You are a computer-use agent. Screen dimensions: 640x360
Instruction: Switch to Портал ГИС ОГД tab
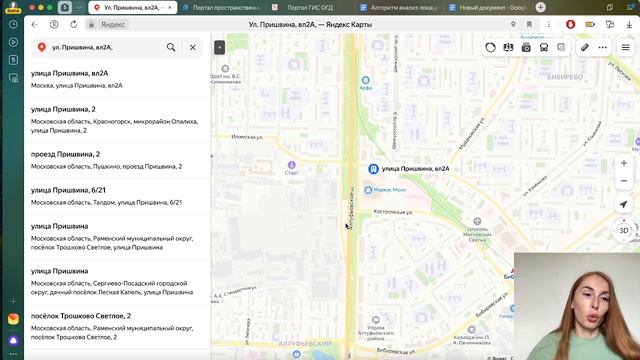(x=306, y=7)
